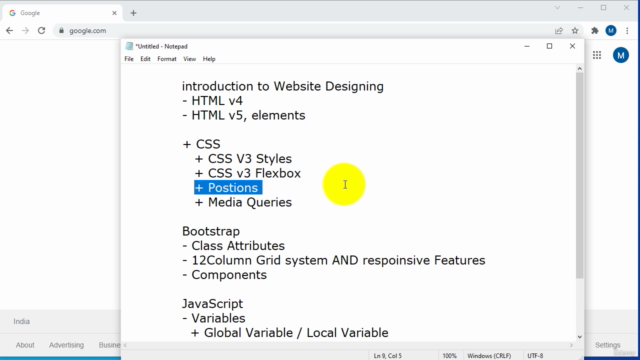The height and width of the screenshot is (360, 640).
Task: View site info via lock icon
Action: point(62,31)
